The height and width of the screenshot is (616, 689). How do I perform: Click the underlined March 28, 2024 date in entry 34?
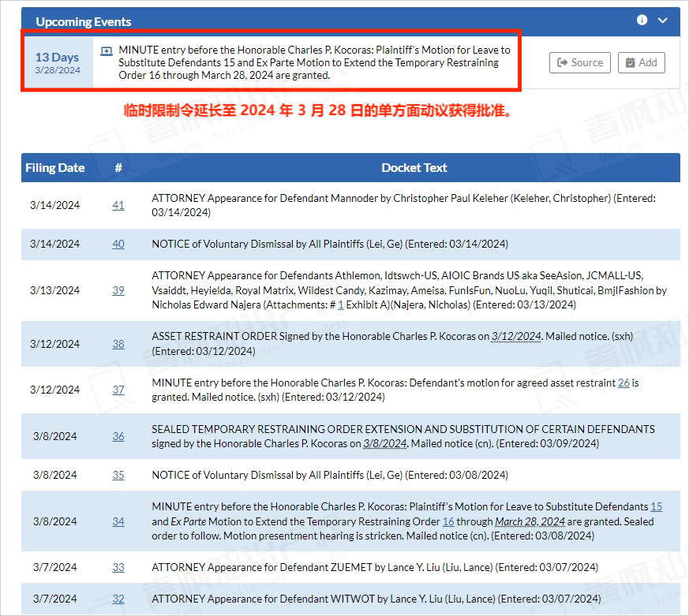(x=530, y=521)
